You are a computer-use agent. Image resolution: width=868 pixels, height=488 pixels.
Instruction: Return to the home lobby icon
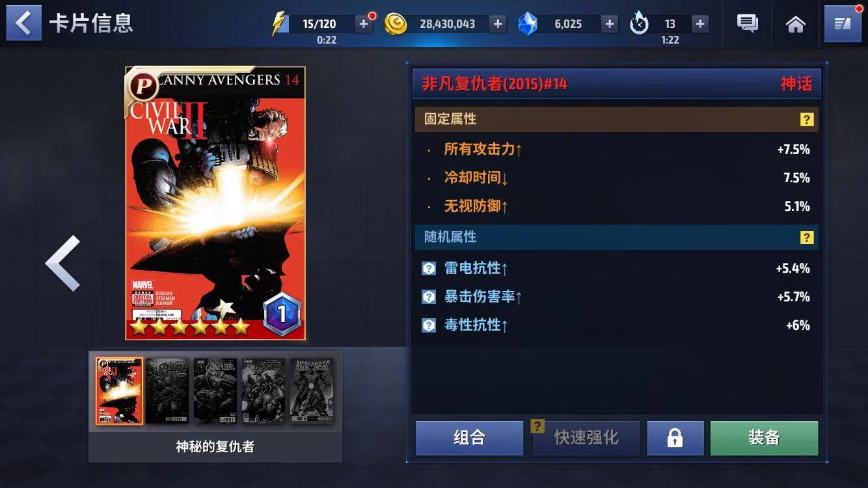pyautogui.click(x=795, y=24)
